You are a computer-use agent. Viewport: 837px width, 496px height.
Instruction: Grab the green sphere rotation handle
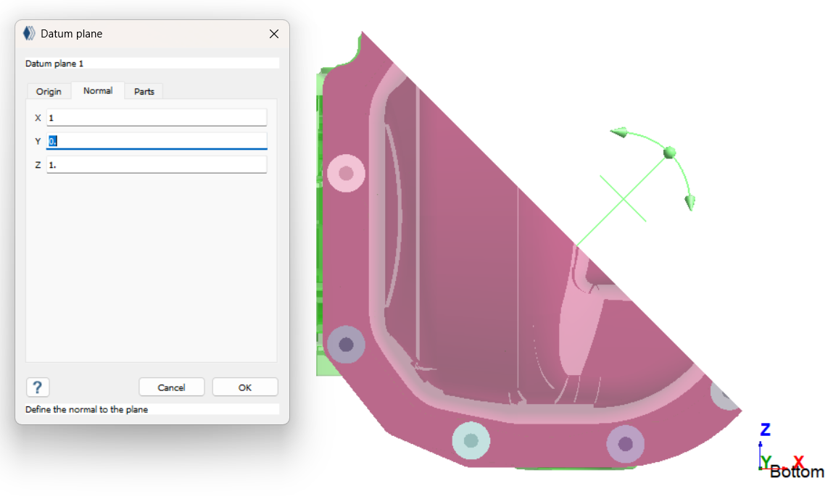point(670,153)
